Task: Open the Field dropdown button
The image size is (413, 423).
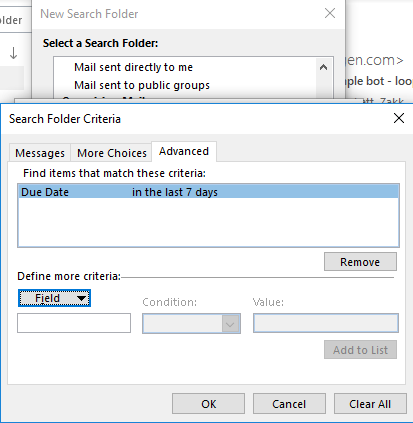Action: click(54, 298)
